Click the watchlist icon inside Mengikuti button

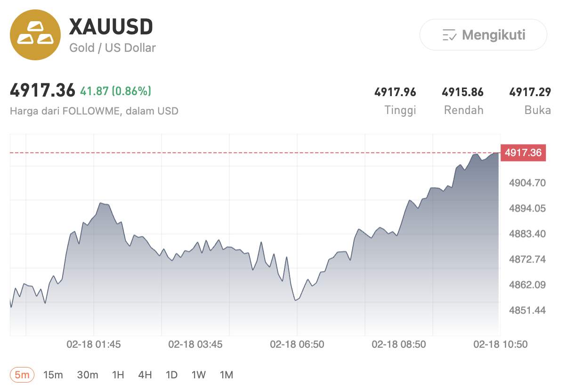tap(451, 34)
